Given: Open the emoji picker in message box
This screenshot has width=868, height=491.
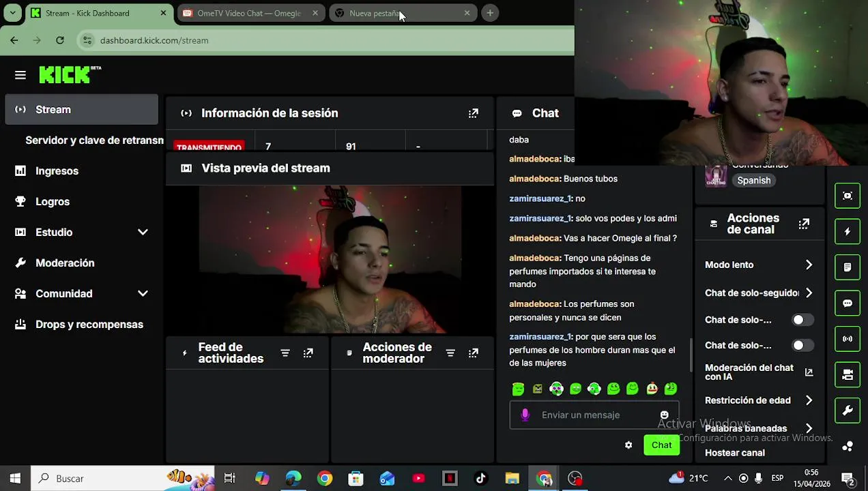Looking at the screenshot, I should (664, 415).
